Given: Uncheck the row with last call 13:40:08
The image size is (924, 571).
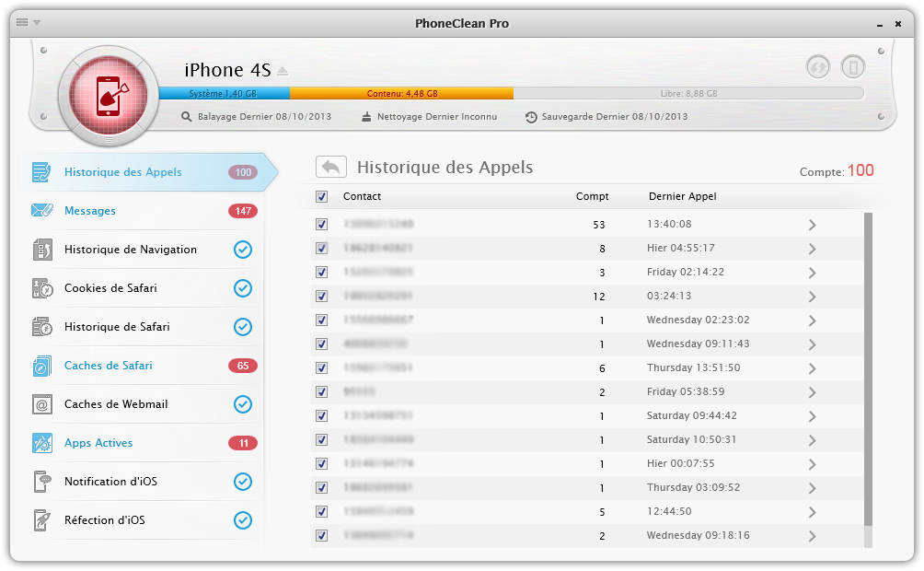Looking at the screenshot, I should [322, 224].
